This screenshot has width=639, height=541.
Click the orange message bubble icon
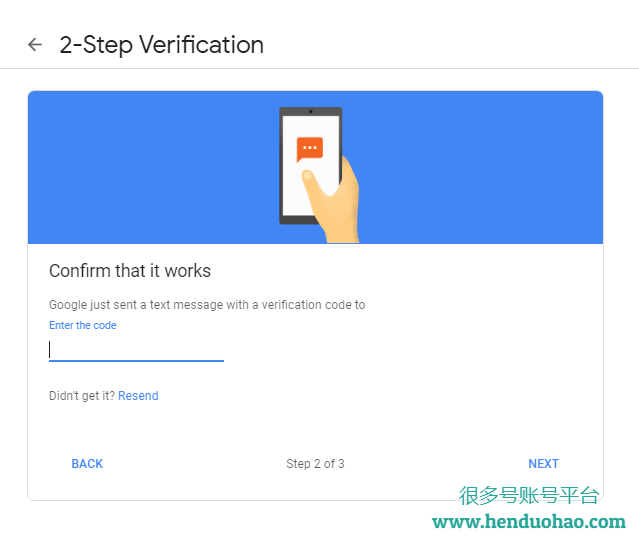click(x=310, y=150)
